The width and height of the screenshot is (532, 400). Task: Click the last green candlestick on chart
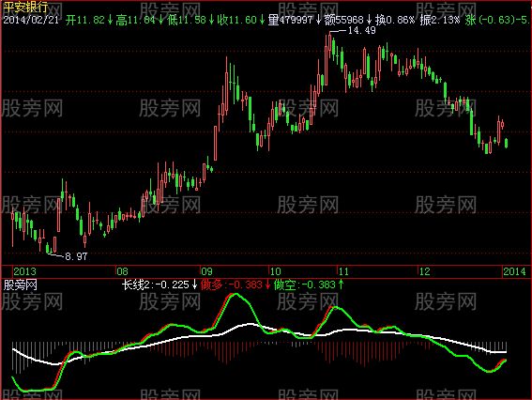pyautogui.click(x=507, y=143)
